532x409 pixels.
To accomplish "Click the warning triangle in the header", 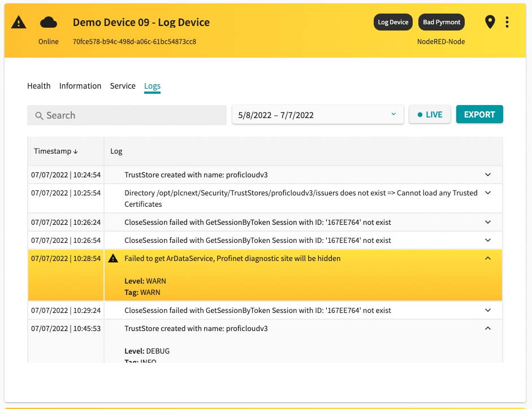I will click(x=19, y=21).
